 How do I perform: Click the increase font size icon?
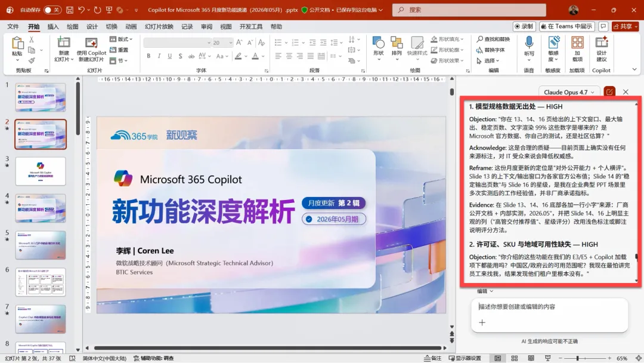pyautogui.click(x=240, y=42)
